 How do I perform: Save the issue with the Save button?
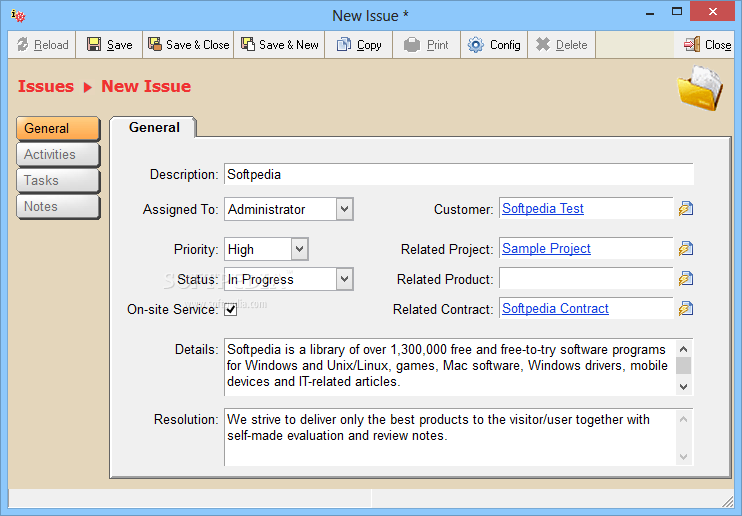(109, 45)
